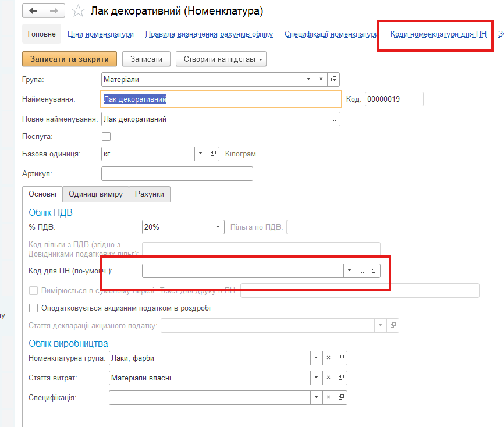Go forward with the right arrow button
Viewport: 504px width, 427px height.
tap(54, 10)
